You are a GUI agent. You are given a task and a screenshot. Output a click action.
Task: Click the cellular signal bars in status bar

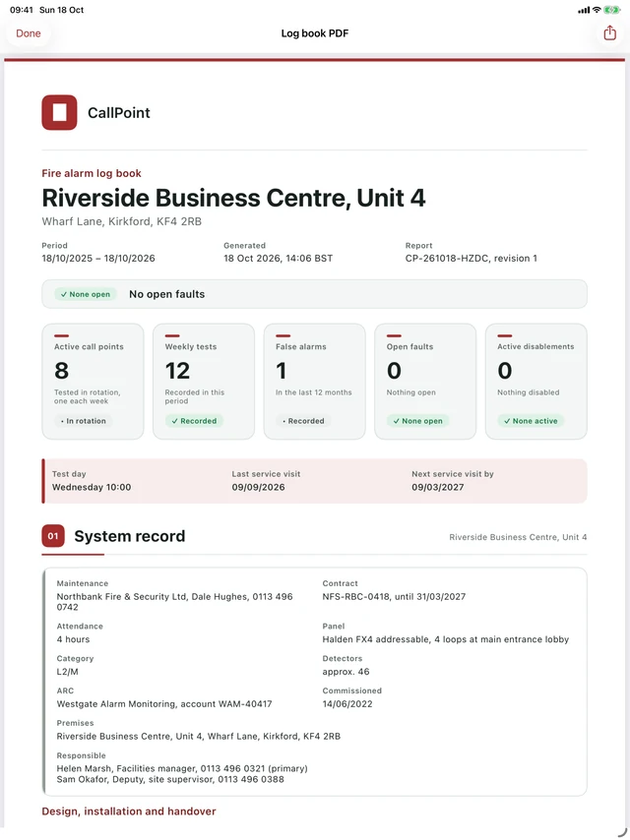click(584, 10)
